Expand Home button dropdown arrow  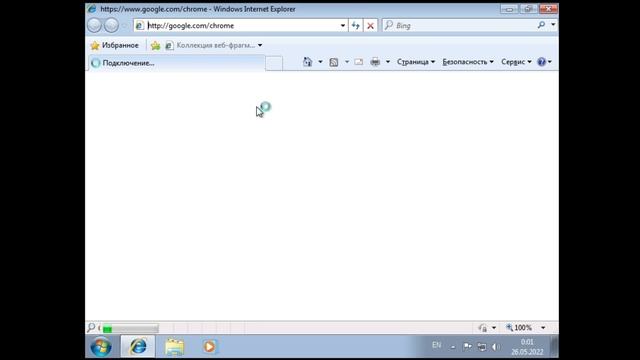tap(320, 62)
